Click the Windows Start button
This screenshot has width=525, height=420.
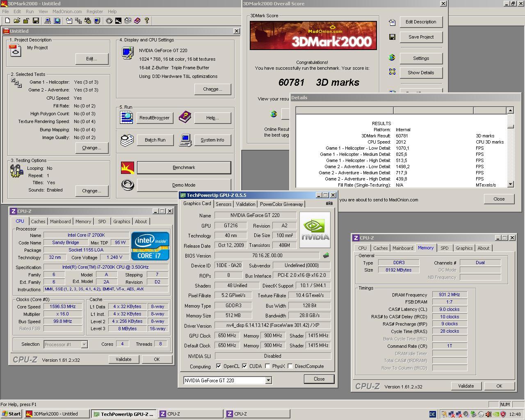point(11,414)
